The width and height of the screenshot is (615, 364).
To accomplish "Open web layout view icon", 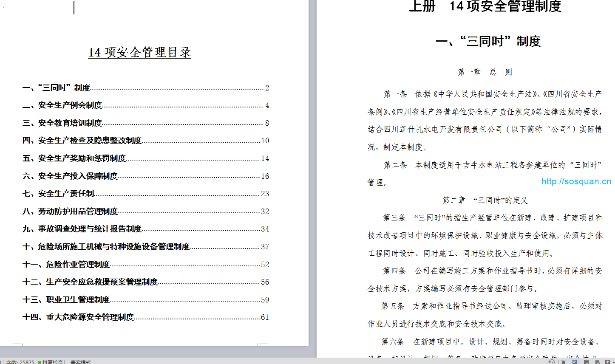I will [x=597, y=362].
